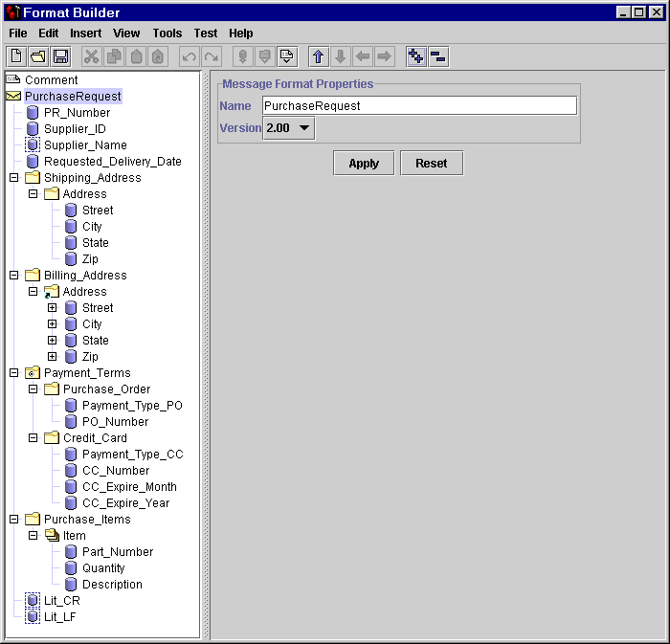Click the Move Up arrow icon
Screen dimensions: 670x644
click(x=319, y=56)
